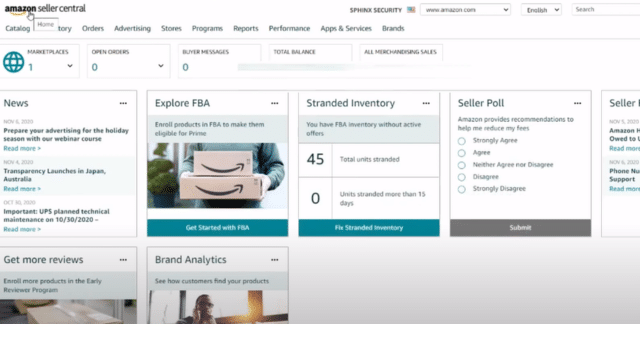Viewport: 640px width, 360px height.
Task: Open the Seller Poll card options menu
Action: (x=578, y=103)
